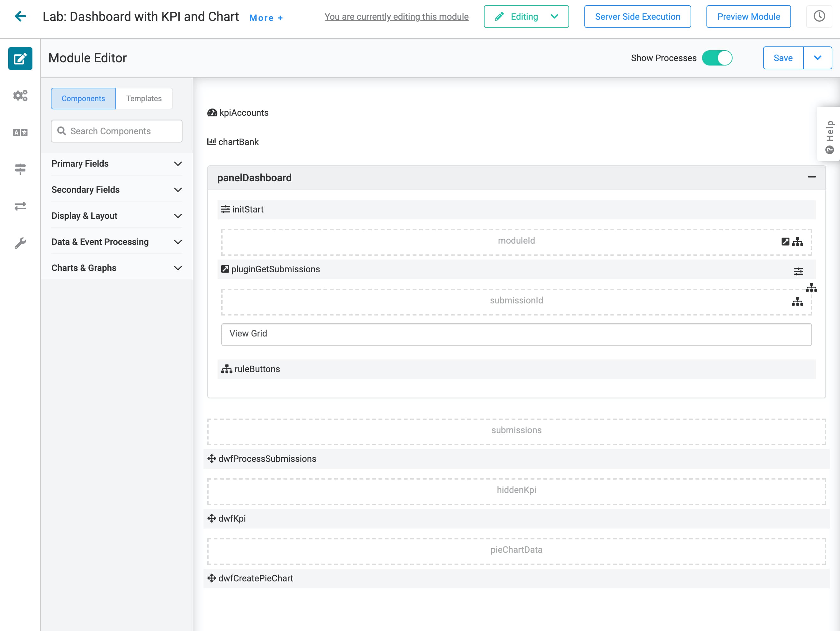The width and height of the screenshot is (840, 631).
Task: Select the dwfKpi label
Action: click(x=232, y=518)
